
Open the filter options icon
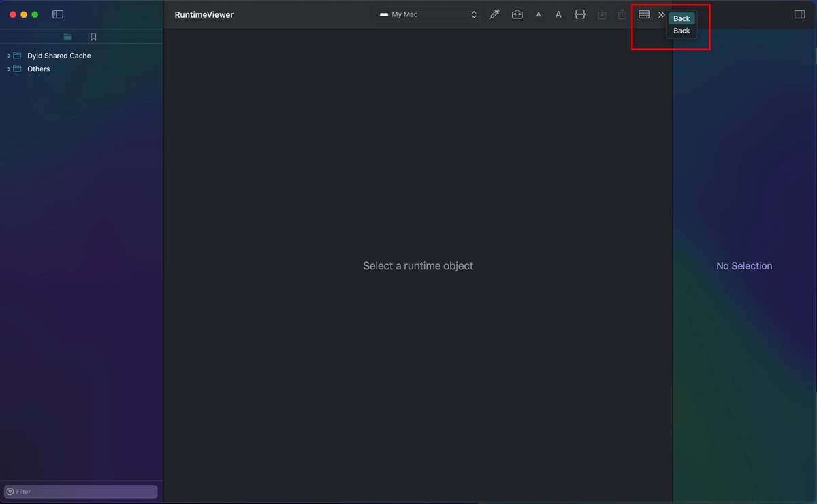[10, 491]
